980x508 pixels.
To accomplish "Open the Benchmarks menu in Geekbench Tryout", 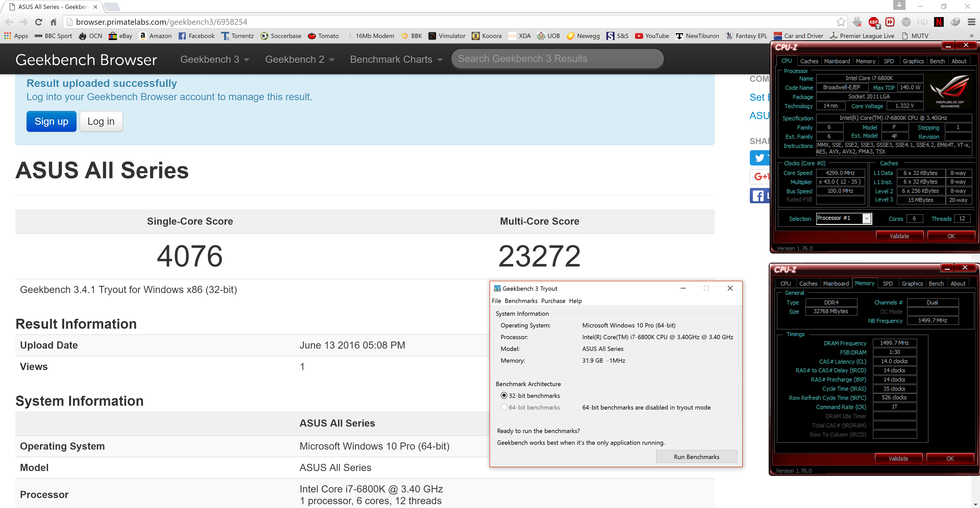I will 521,301.
